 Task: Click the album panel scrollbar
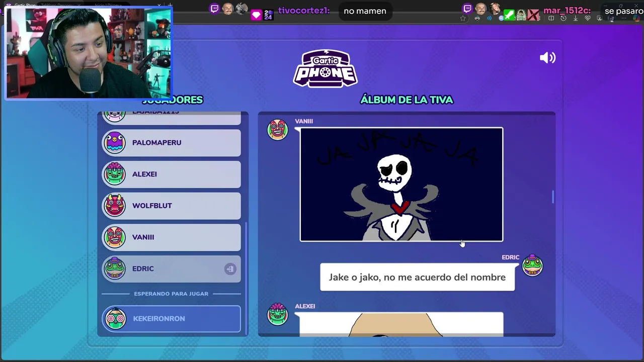pyautogui.click(x=553, y=197)
